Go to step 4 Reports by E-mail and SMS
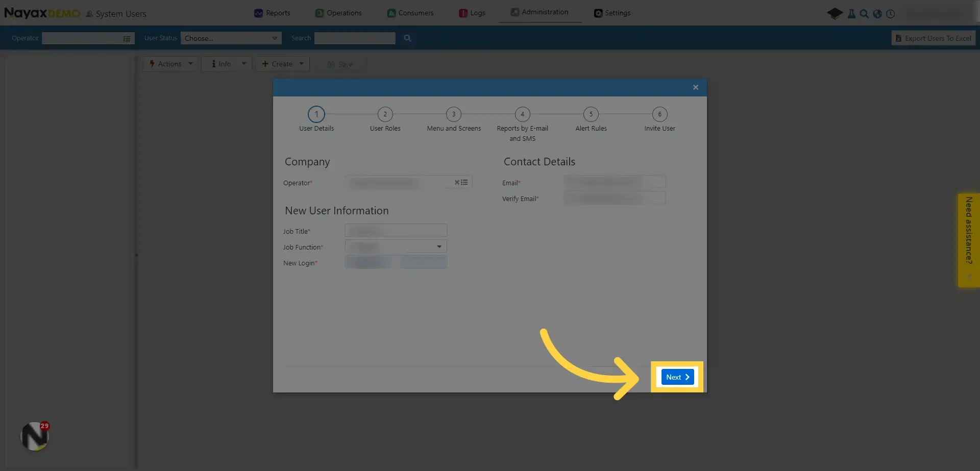Screen dimensions: 980x471 (x=522, y=114)
